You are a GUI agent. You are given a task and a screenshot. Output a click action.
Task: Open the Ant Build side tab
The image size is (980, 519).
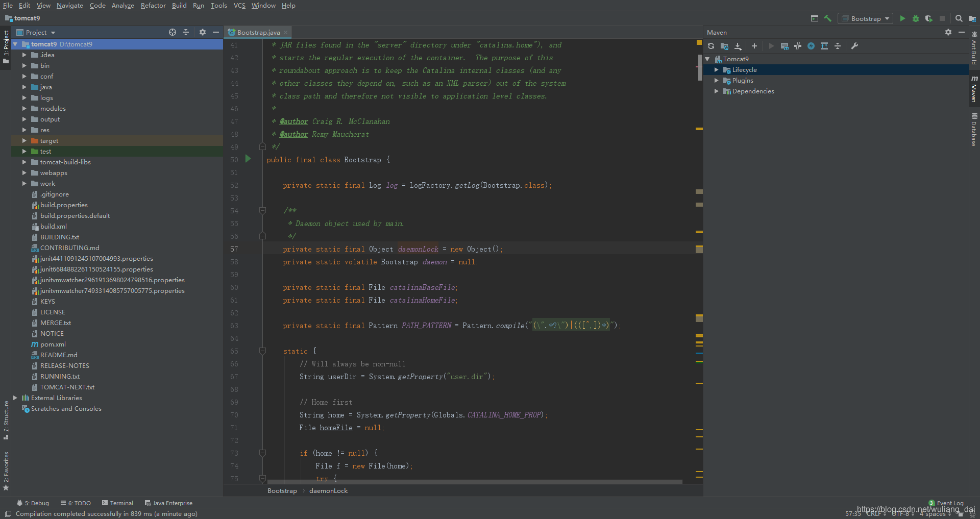(974, 48)
